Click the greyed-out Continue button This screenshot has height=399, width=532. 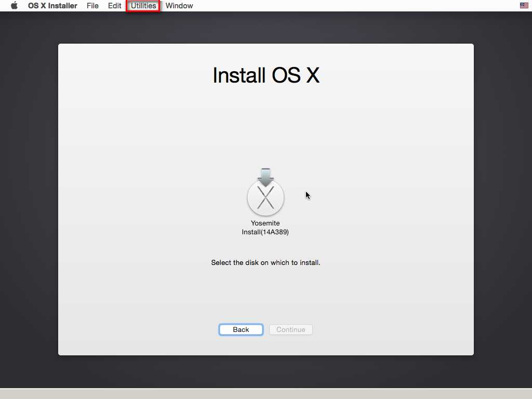point(291,329)
